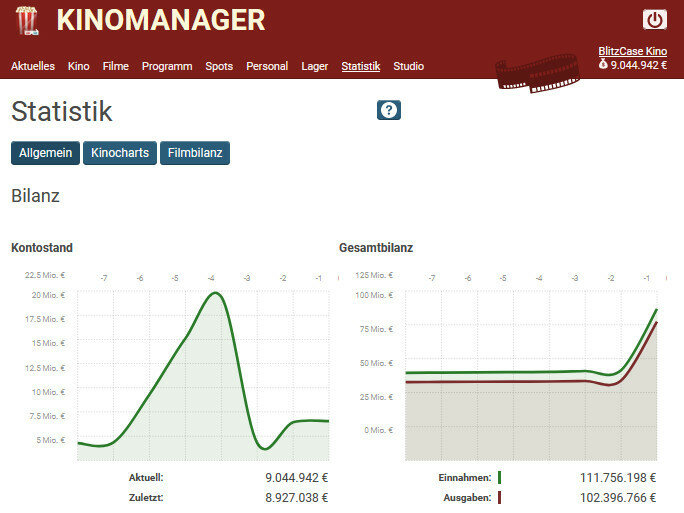
Task: Click the red Ausgaben legend swatch
Action: pos(499,497)
